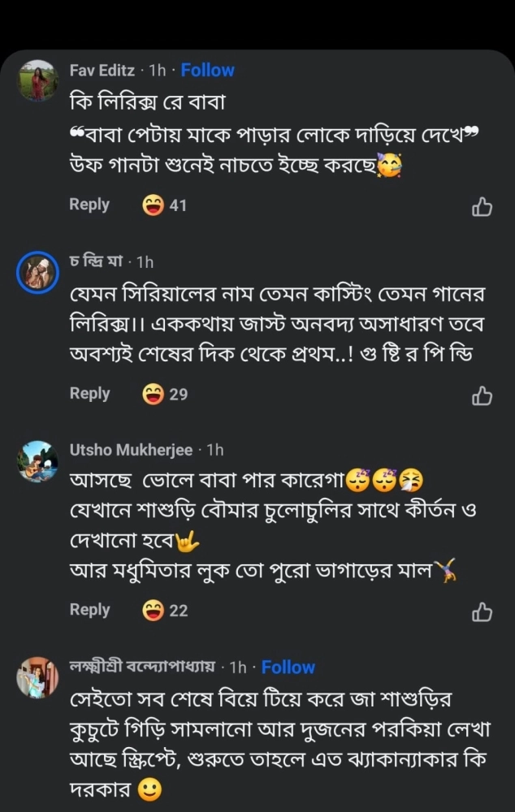Open Fav Editz profile picture
This screenshot has width=515, height=812.
37,80
